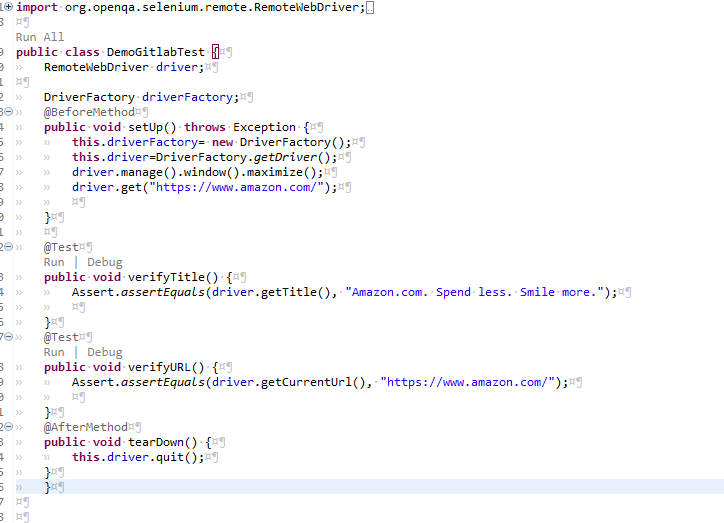This screenshot has height=523, width=724.
Task: Collapse the @AfterMethod tearDown method
Action: (8, 427)
